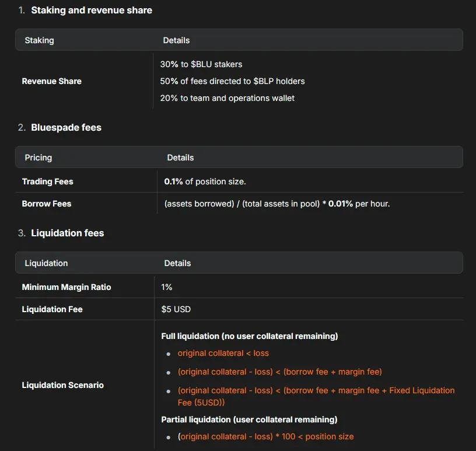The height and width of the screenshot is (451, 476).
Task: Click the "Staking and revenue share" heading
Action: [92, 10]
